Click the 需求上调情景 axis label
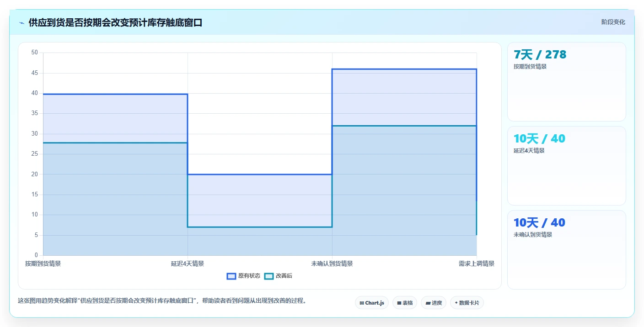This screenshot has width=644, height=327. (477, 264)
